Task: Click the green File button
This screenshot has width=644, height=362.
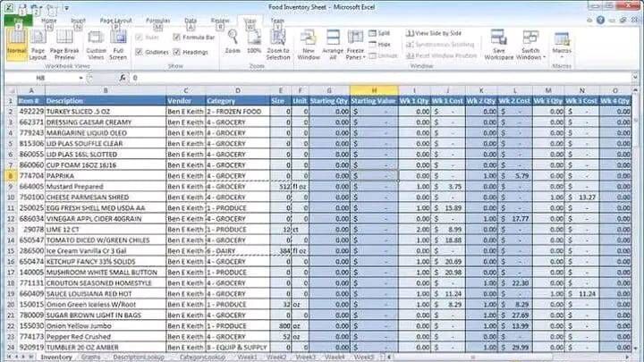Action: (16, 18)
